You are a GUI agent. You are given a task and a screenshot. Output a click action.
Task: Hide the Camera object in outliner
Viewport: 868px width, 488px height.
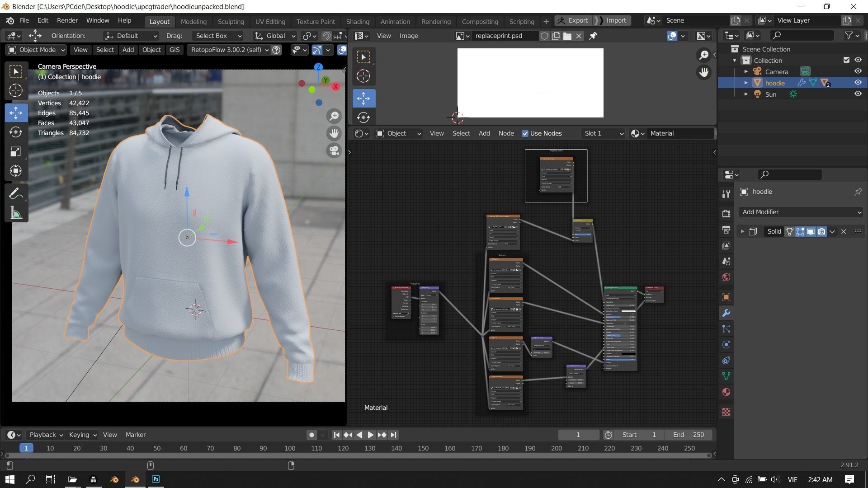coord(858,71)
